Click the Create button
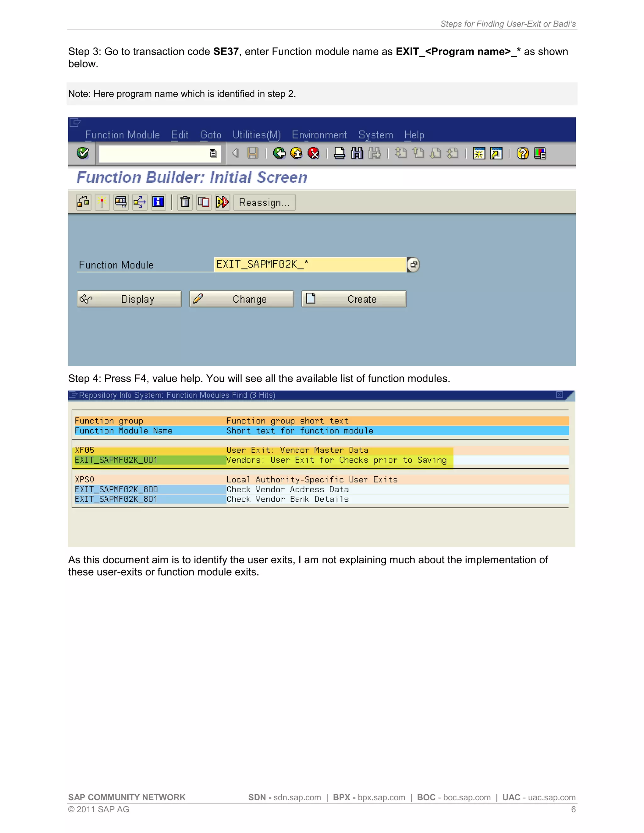 point(354,299)
